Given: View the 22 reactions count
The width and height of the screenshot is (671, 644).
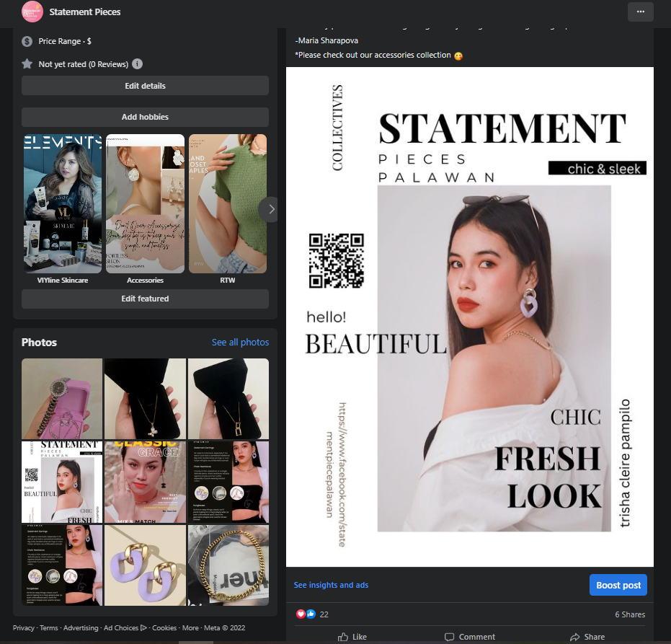Looking at the screenshot, I should click(x=324, y=614).
